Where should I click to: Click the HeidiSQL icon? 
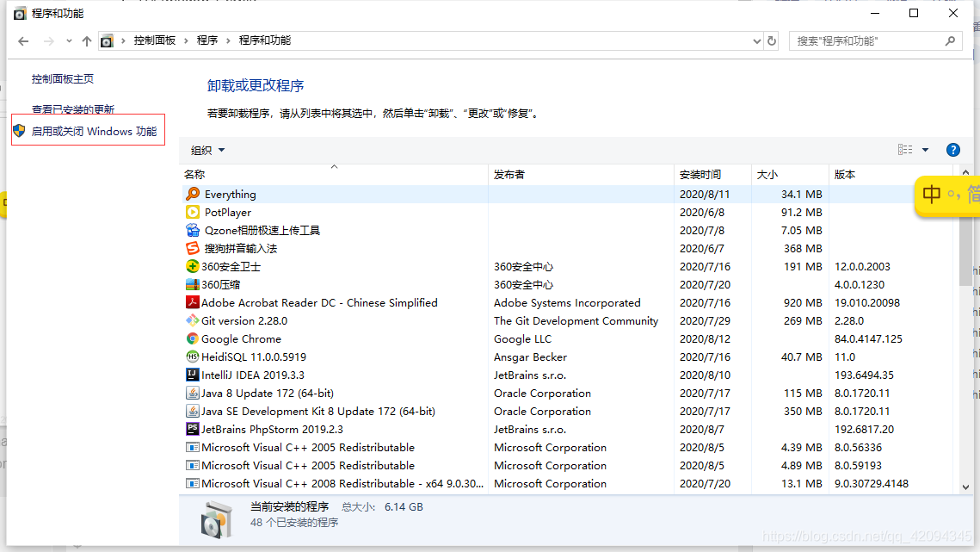click(193, 357)
